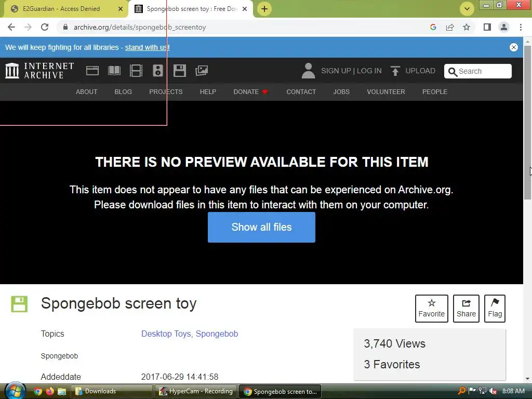Close the Spongebob screen toy tab

[245, 9]
